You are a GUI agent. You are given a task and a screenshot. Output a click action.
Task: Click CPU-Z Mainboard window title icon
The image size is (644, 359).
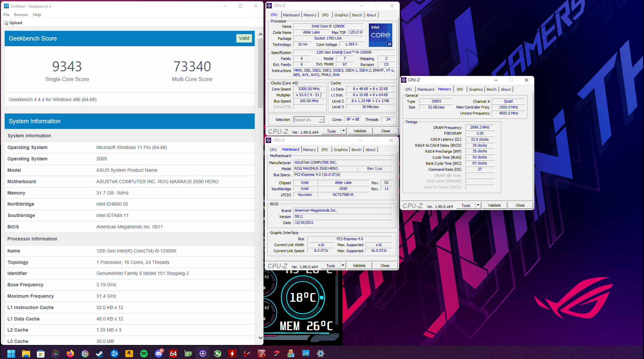pyautogui.click(x=269, y=140)
